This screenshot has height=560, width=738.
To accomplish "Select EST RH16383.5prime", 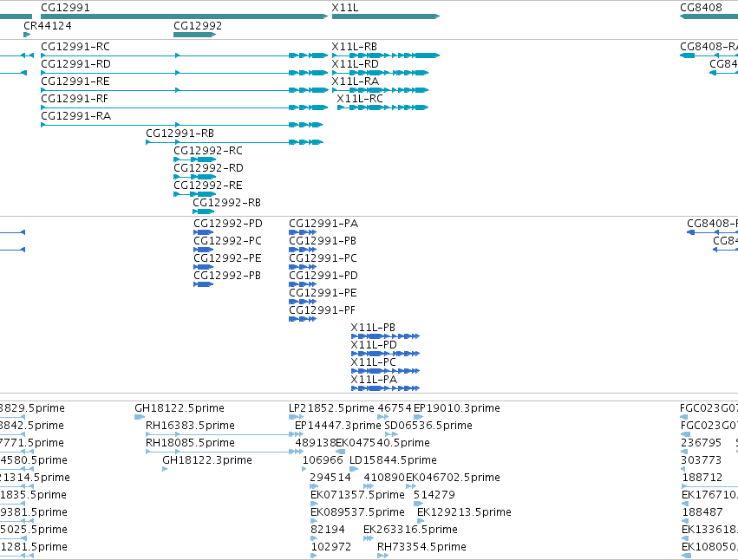I will tap(190, 426).
